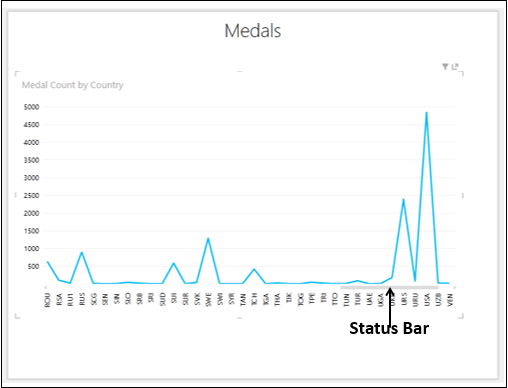
Task: Click the top-left corner resize handle
Action: [17, 73]
